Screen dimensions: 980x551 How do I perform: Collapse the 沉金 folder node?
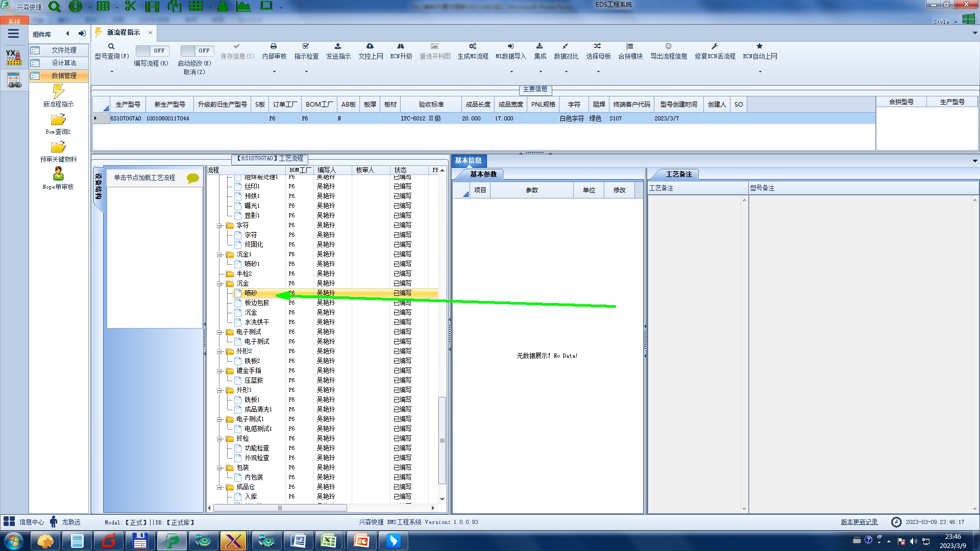[219, 284]
